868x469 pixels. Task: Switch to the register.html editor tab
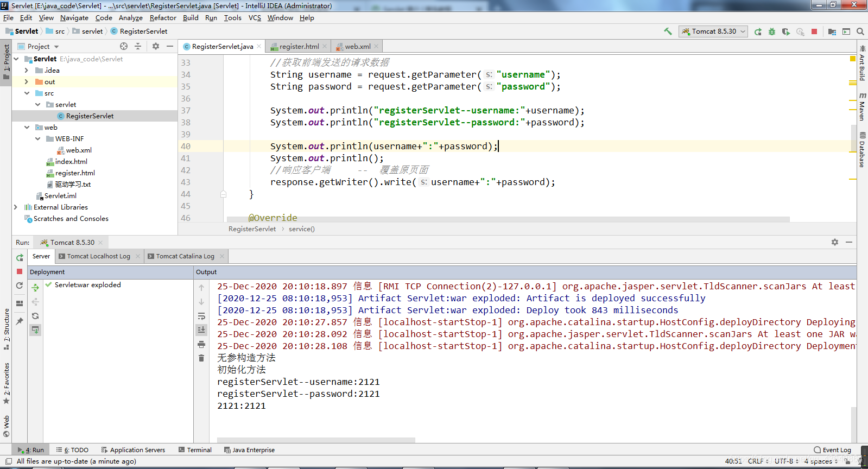coord(299,46)
